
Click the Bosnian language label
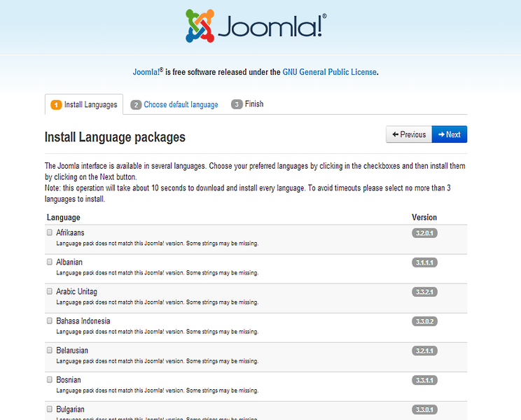point(69,380)
